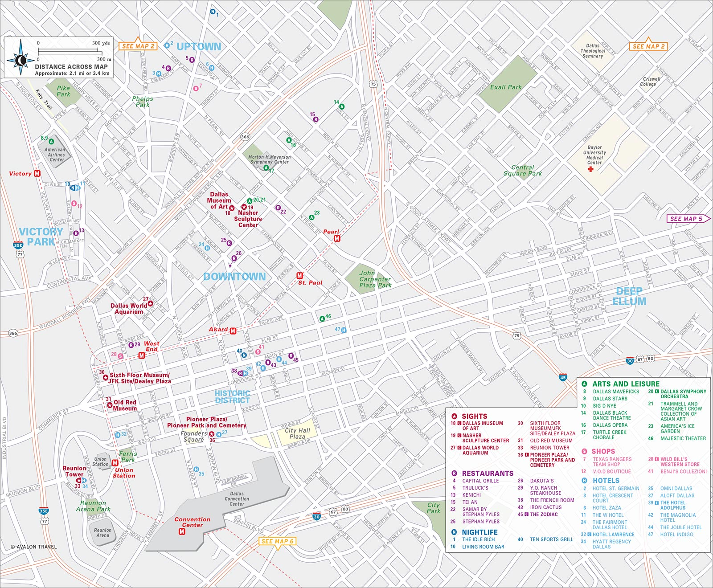The image size is (713, 588).
Task: Click the RESTAURANTS legend heading
Action: (x=488, y=473)
